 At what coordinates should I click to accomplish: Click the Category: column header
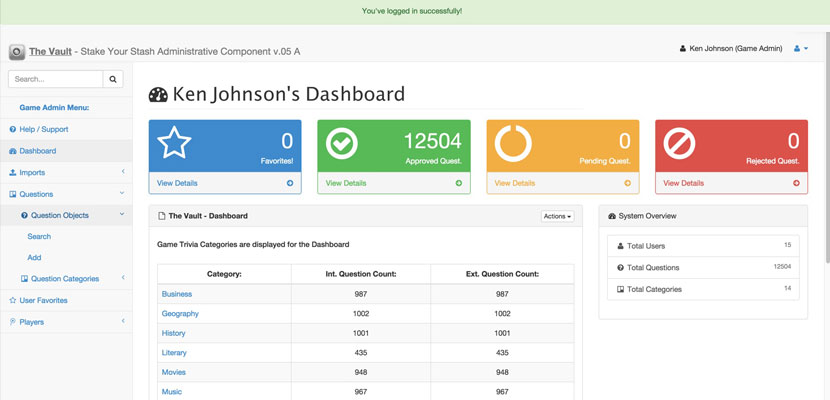(x=224, y=274)
